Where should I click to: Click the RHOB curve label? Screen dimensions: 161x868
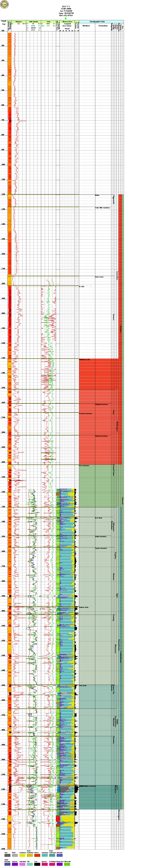pos(33,28)
